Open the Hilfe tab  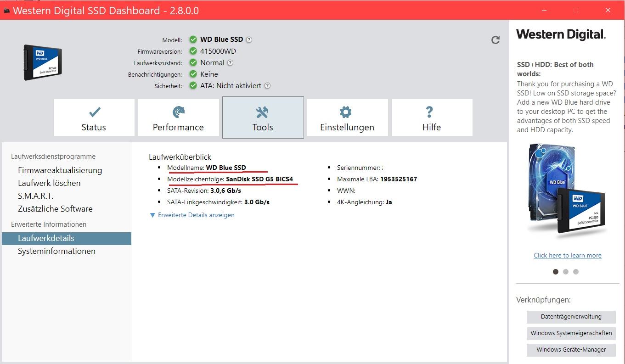pyautogui.click(x=432, y=118)
